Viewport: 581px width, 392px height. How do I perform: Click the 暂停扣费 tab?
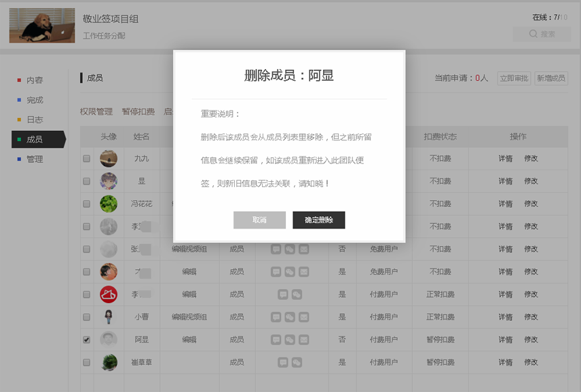pos(138,111)
